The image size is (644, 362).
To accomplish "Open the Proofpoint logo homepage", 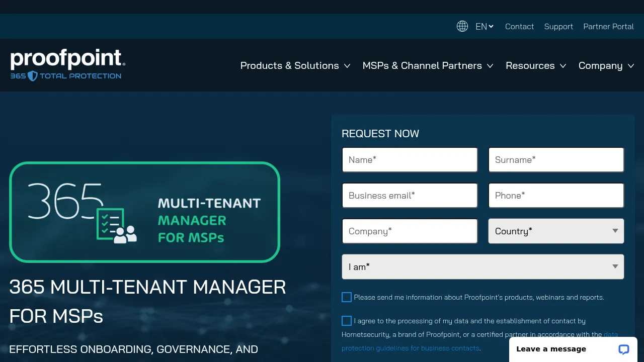I will click(68, 65).
